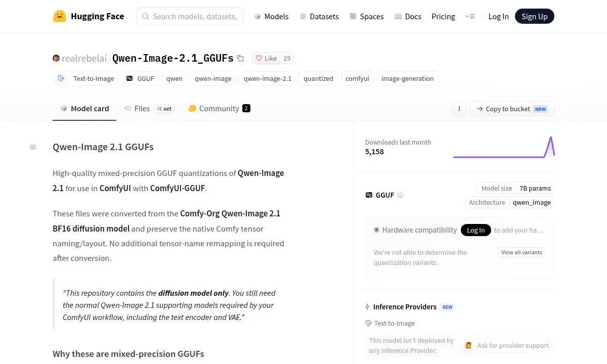Screen dimensions: 607x364
Task: Like this model with the heart button
Action: 266,58
